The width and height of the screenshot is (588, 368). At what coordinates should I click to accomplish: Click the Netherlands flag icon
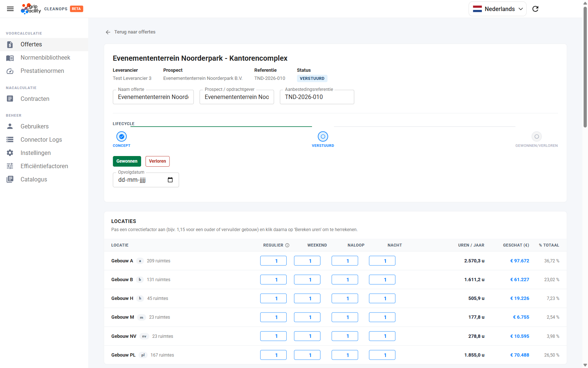477,9
